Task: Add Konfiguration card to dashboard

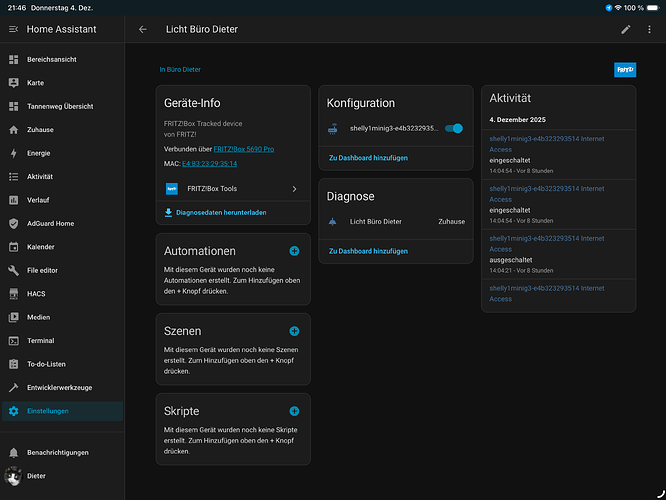Action: tap(368, 158)
